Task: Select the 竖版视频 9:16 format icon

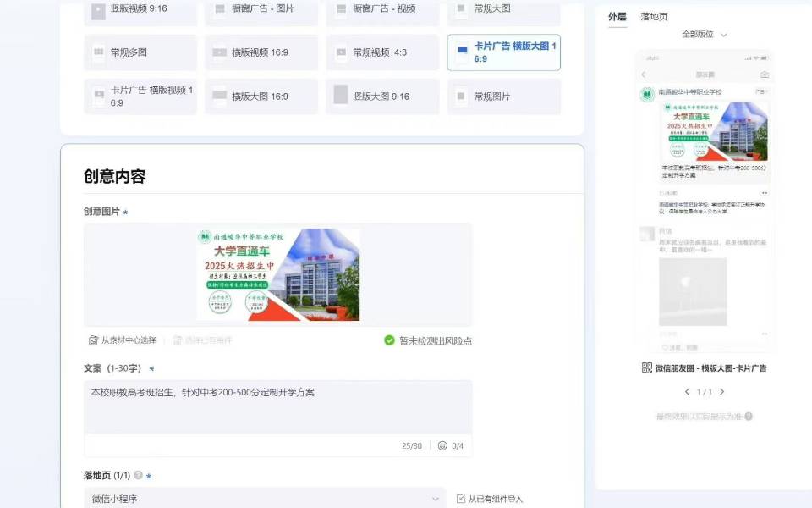Action: tap(98, 11)
